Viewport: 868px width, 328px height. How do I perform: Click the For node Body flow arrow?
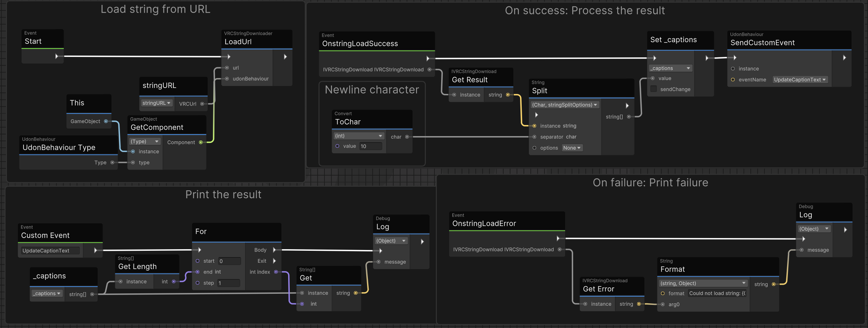(x=274, y=250)
